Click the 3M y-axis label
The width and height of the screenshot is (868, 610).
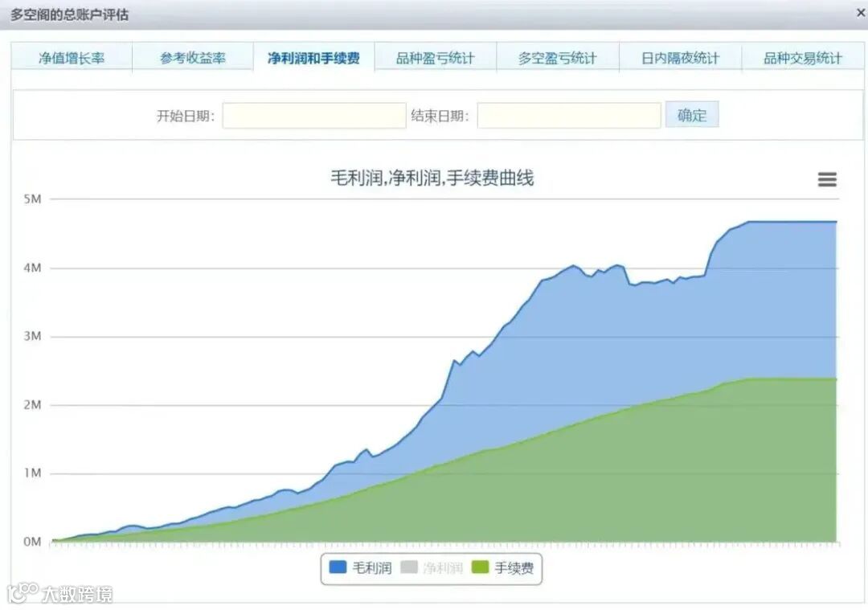point(33,336)
